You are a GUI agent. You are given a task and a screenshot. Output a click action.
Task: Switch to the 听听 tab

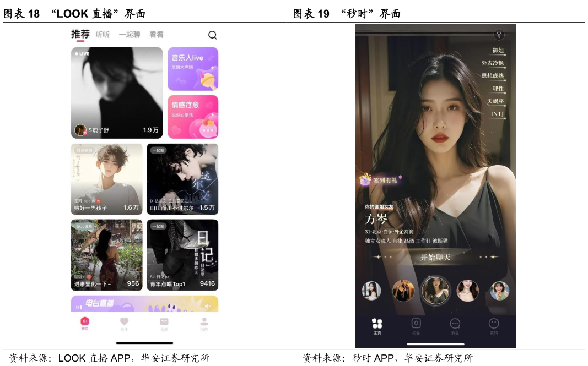(x=103, y=35)
